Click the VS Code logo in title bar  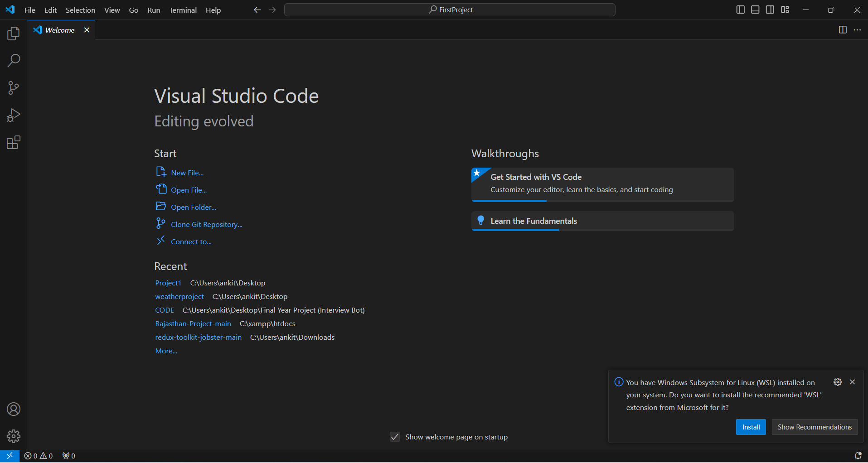point(10,10)
